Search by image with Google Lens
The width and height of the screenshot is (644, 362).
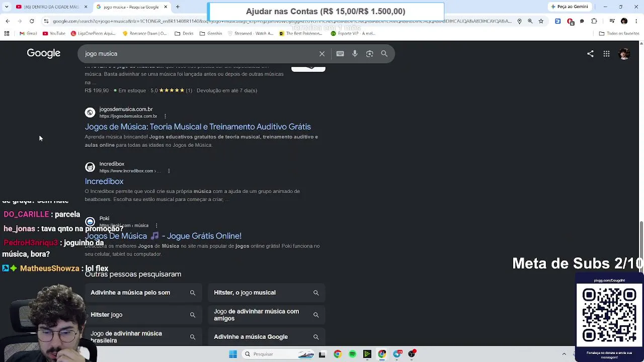click(x=370, y=54)
